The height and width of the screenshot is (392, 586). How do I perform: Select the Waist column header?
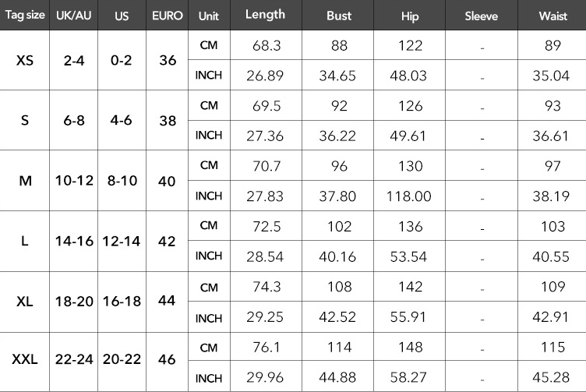click(x=552, y=16)
